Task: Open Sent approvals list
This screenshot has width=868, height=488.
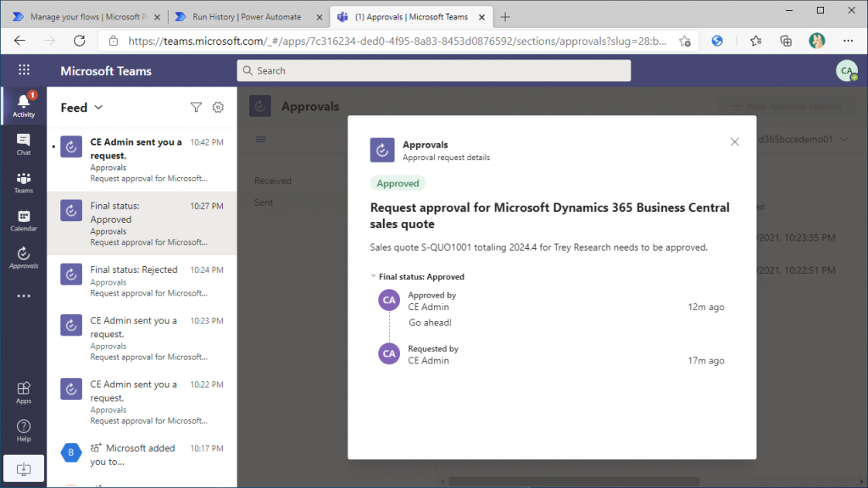Action: pos(264,202)
